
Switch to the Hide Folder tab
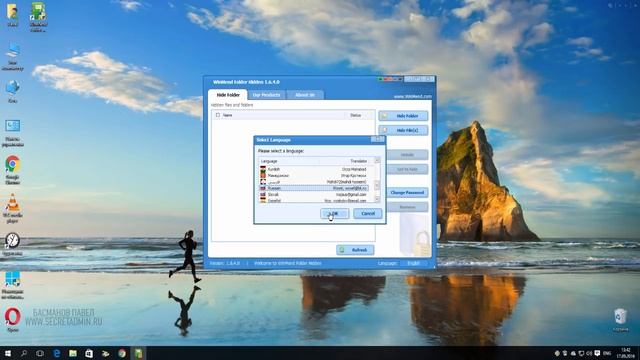[x=228, y=95]
